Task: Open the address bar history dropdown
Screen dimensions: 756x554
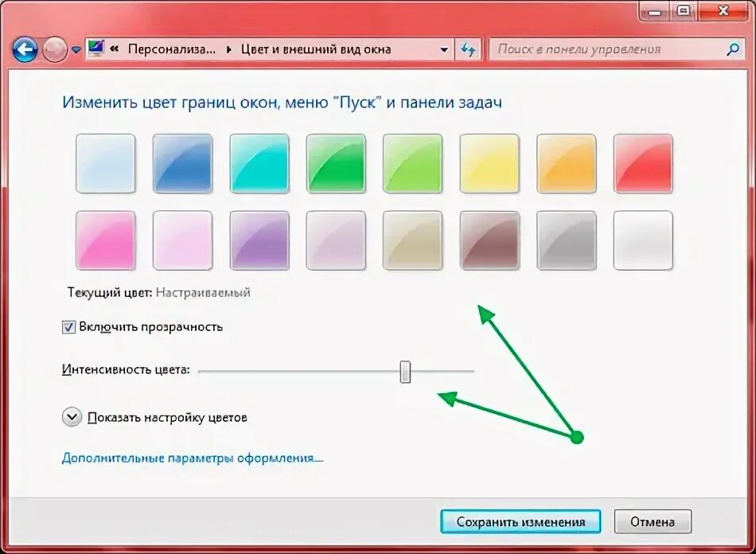Action: (444, 49)
